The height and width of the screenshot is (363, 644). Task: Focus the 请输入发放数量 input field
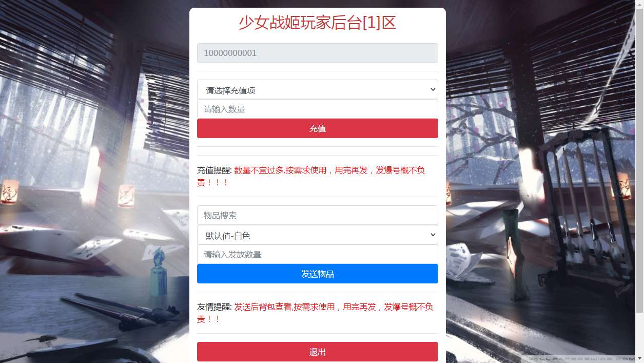[x=317, y=254]
